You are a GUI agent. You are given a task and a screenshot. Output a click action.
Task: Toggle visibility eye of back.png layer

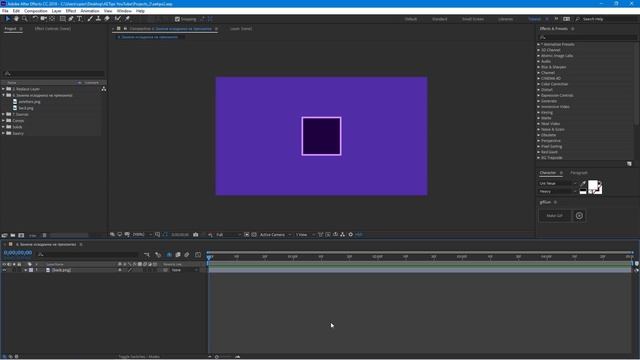pyautogui.click(x=4, y=270)
